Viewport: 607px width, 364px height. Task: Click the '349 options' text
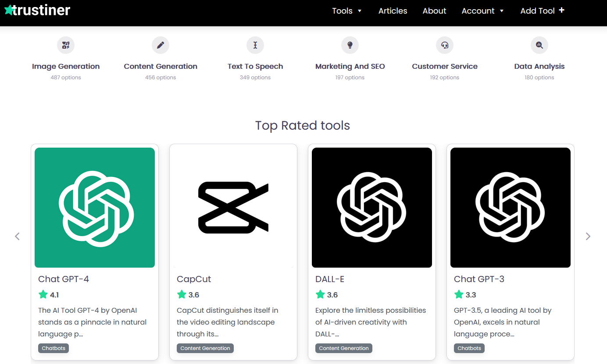(255, 78)
